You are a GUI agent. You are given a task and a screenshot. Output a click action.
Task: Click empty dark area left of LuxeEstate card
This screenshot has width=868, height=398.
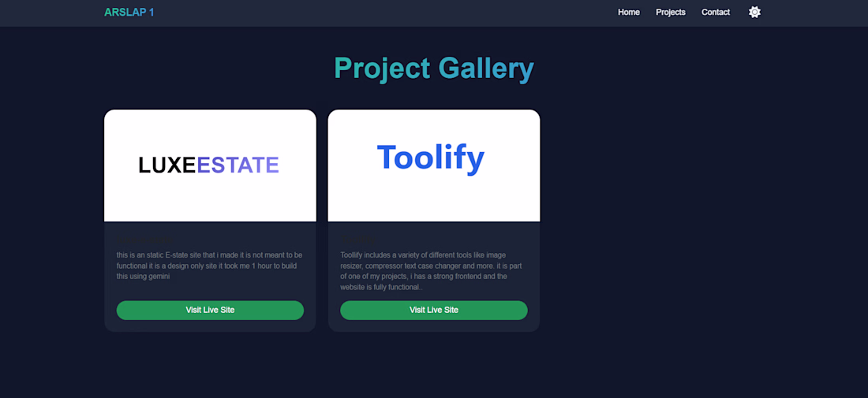tap(51, 221)
